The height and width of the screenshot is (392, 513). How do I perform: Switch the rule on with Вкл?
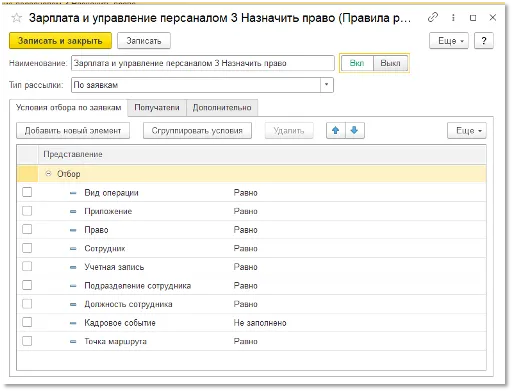pos(357,63)
